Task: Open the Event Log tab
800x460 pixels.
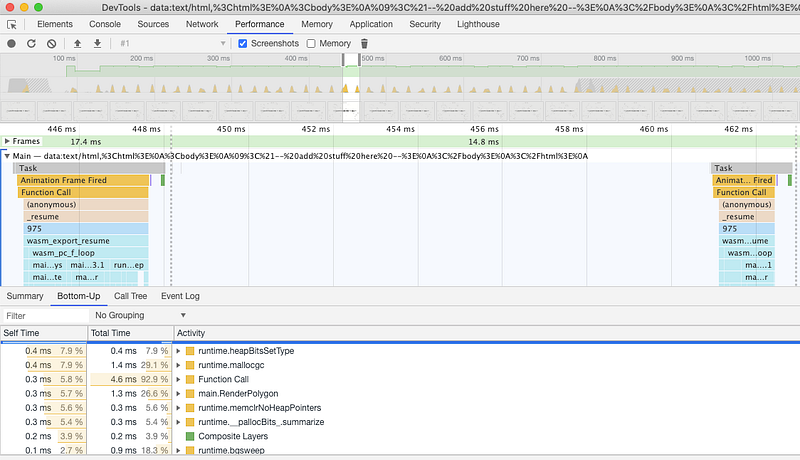Action: (x=180, y=296)
